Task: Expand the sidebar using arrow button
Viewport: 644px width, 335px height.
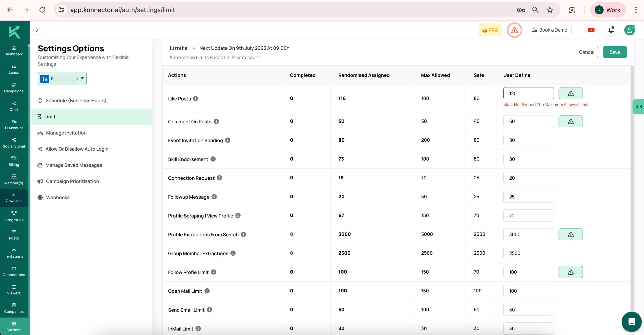Action: tap(37, 30)
